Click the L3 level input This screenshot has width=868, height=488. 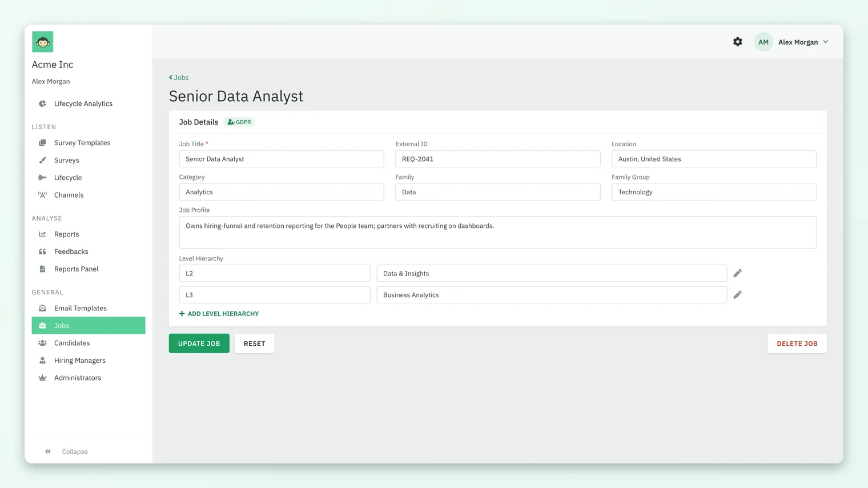pos(275,295)
